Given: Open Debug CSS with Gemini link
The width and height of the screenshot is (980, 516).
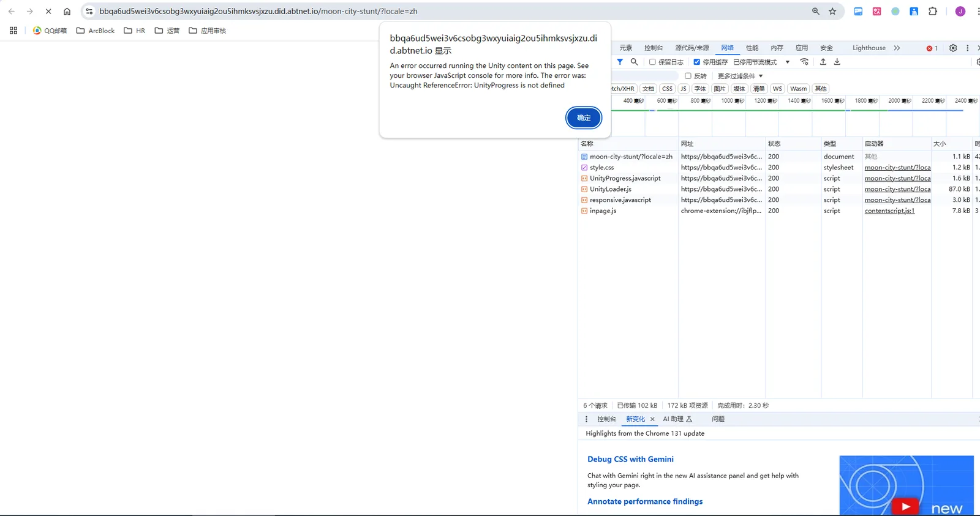Looking at the screenshot, I should click(x=630, y=459).
